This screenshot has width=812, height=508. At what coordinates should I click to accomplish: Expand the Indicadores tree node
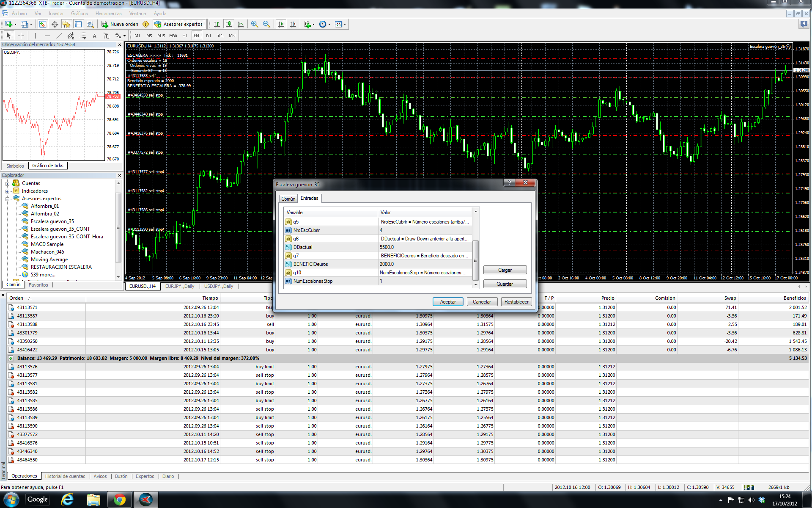click(7, 191)
